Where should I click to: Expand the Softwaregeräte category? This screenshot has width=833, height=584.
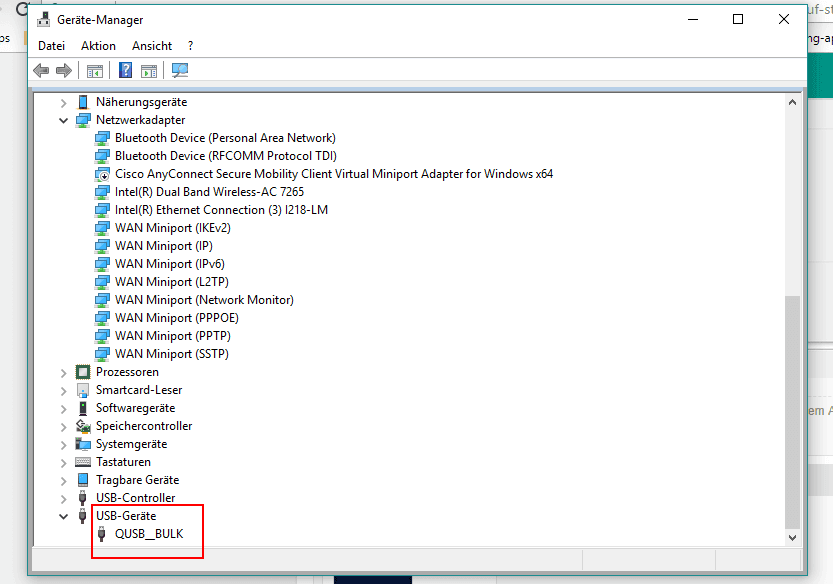pos(64,409)
